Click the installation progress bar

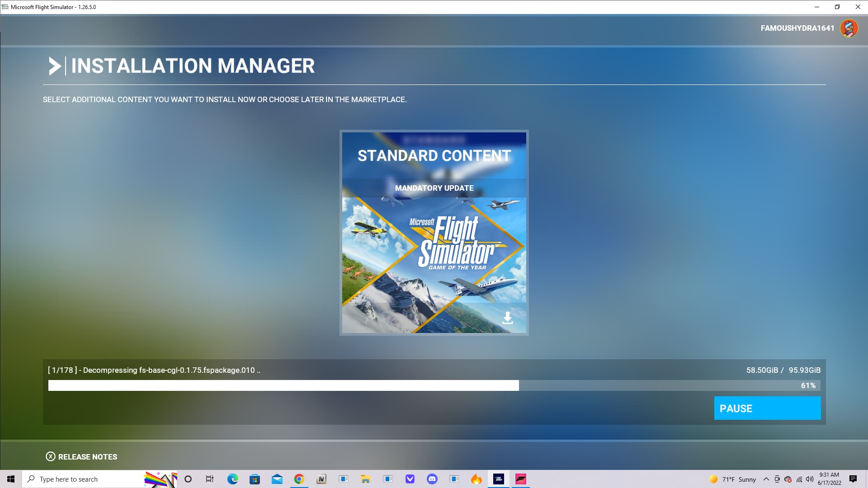pyautogui.click(x=434, y=385)
